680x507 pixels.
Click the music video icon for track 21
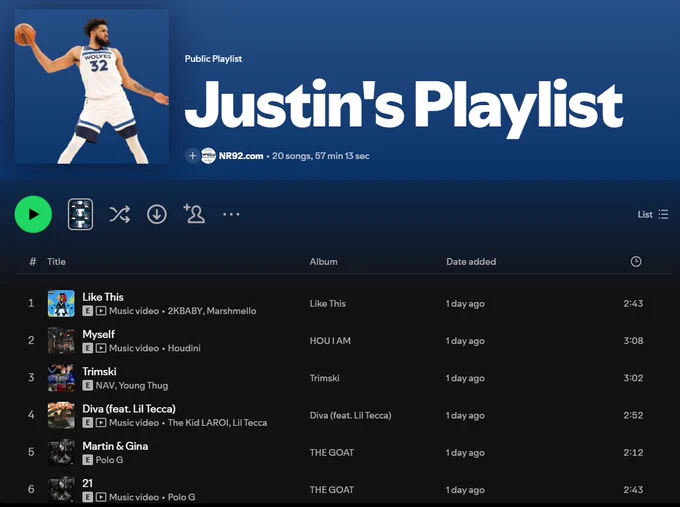(x=101, y=497)
